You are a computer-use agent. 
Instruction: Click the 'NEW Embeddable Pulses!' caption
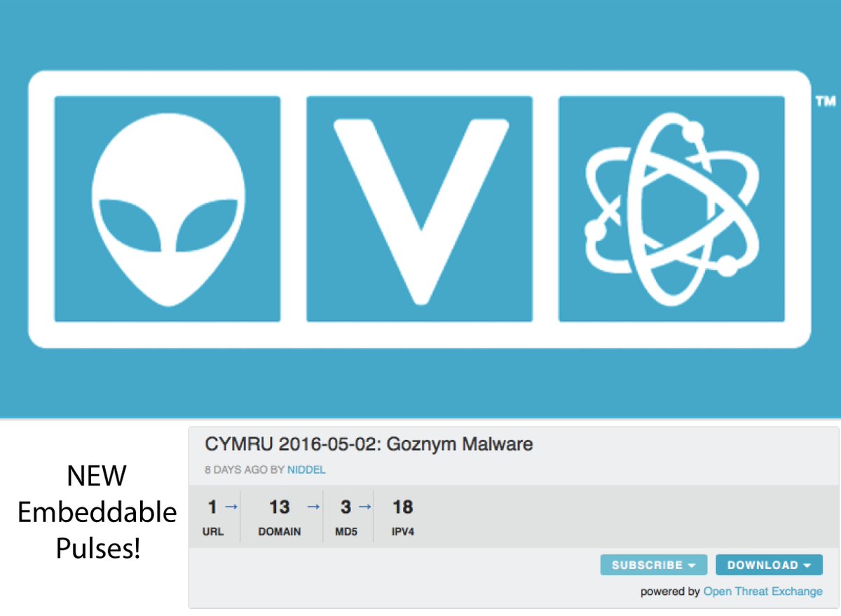[97, 513]
